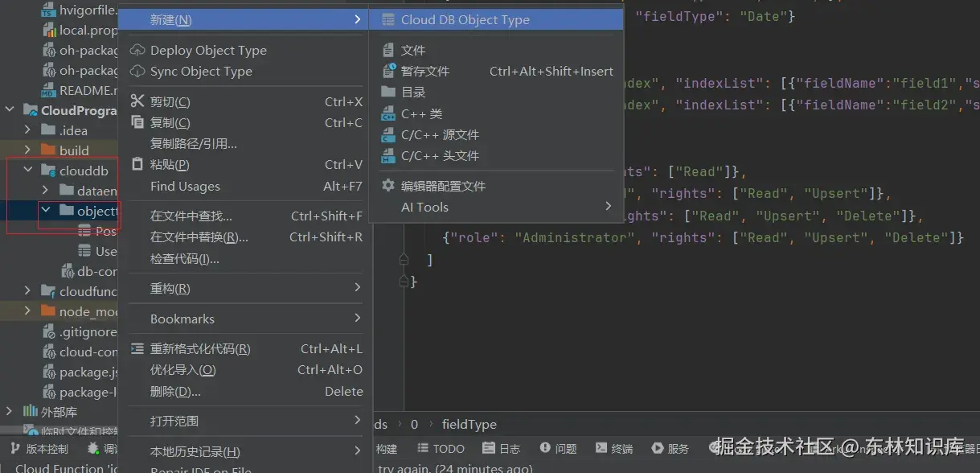
Task: Collapse the objecttype folder chevron
Action: click(45, 211)
